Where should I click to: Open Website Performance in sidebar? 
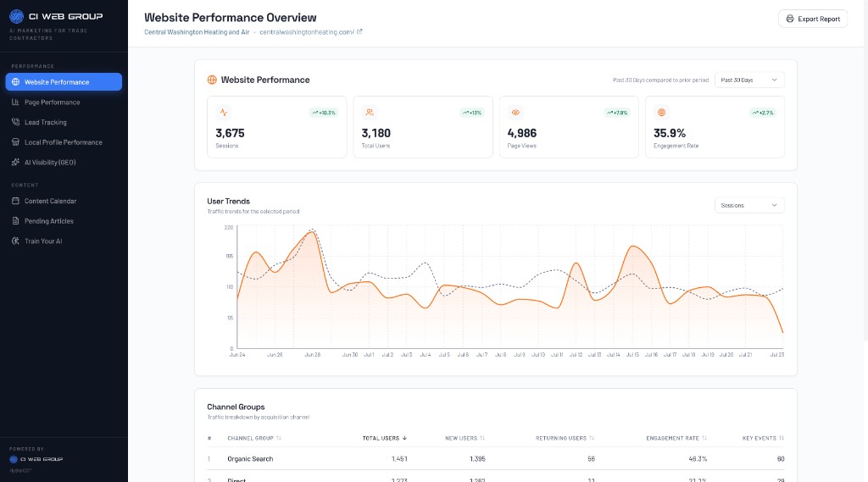(64, 82)
